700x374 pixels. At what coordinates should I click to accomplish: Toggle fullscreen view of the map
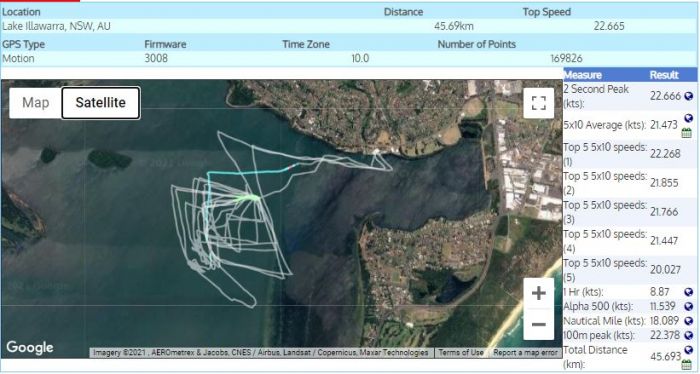click(538, 103)
